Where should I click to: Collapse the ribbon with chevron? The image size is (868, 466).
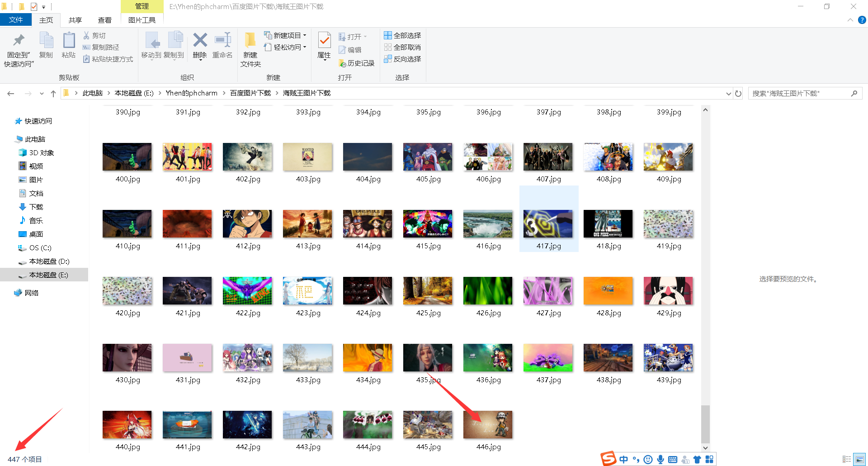point(850,20)
